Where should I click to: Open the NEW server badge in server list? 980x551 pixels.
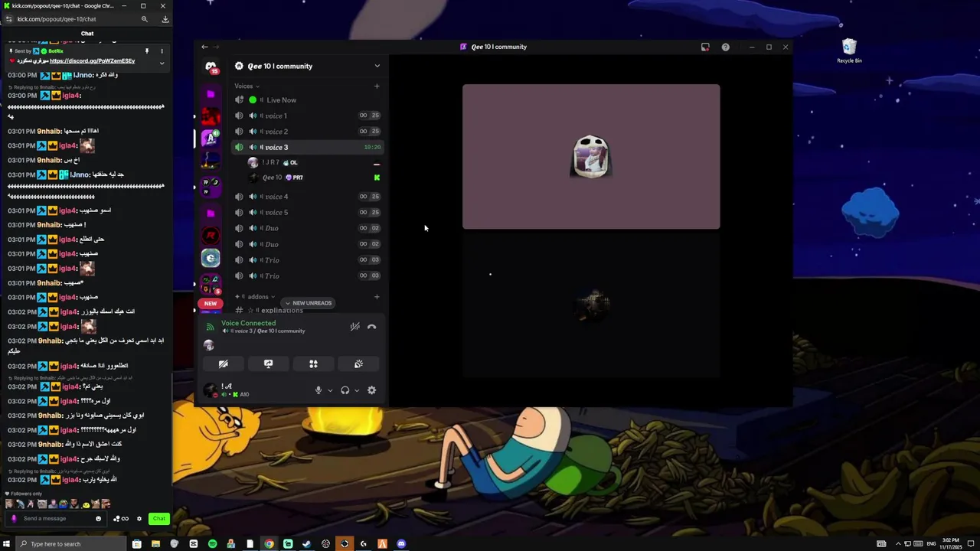[x=211, y=304]
